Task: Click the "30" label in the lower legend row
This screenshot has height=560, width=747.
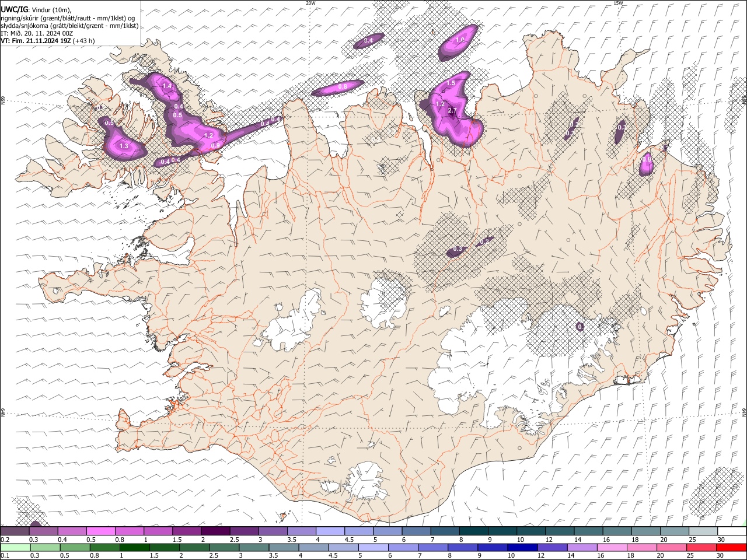Action: tap(721, 556)
